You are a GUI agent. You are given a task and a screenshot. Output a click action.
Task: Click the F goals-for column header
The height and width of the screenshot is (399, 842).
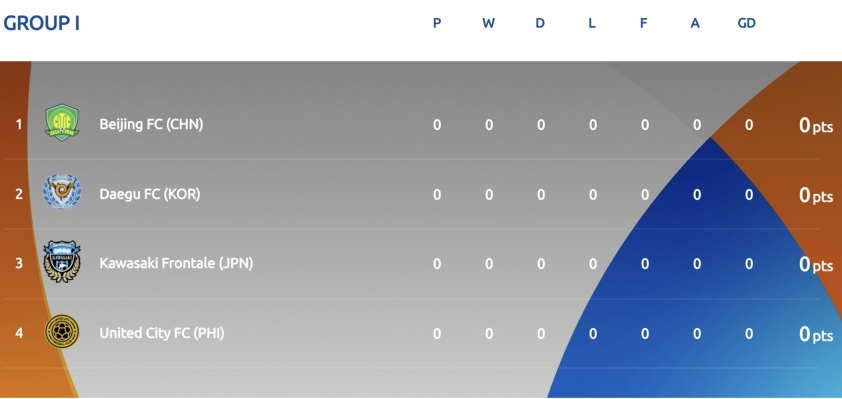coord(643,23)
